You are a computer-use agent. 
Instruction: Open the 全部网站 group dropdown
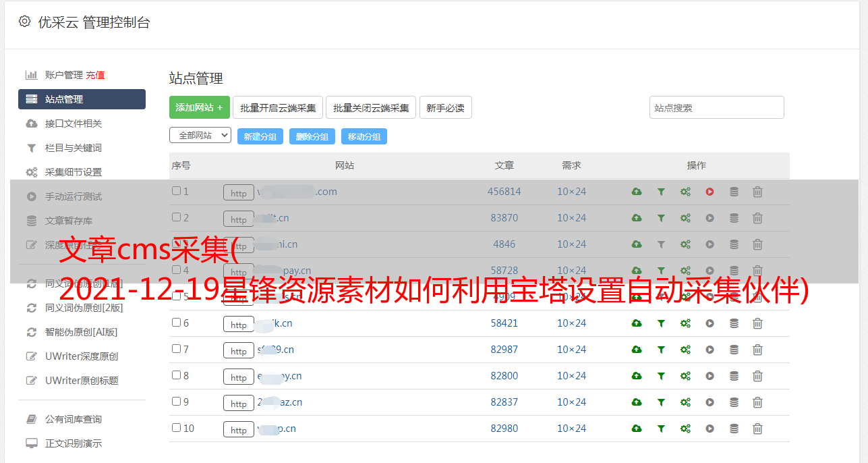click(200, 135)
